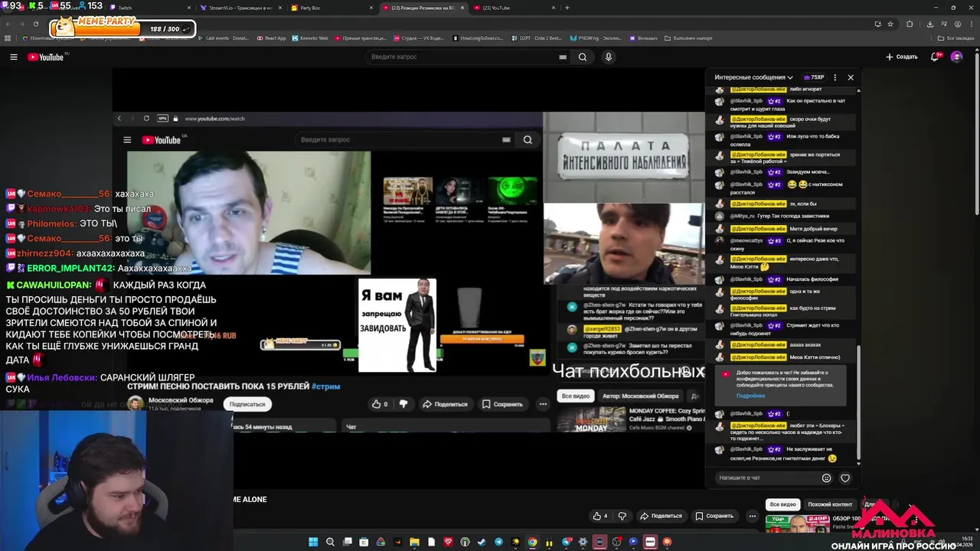Send a heart reaction in chat
The width and height of the screenshot is (980, 551).
845,478
